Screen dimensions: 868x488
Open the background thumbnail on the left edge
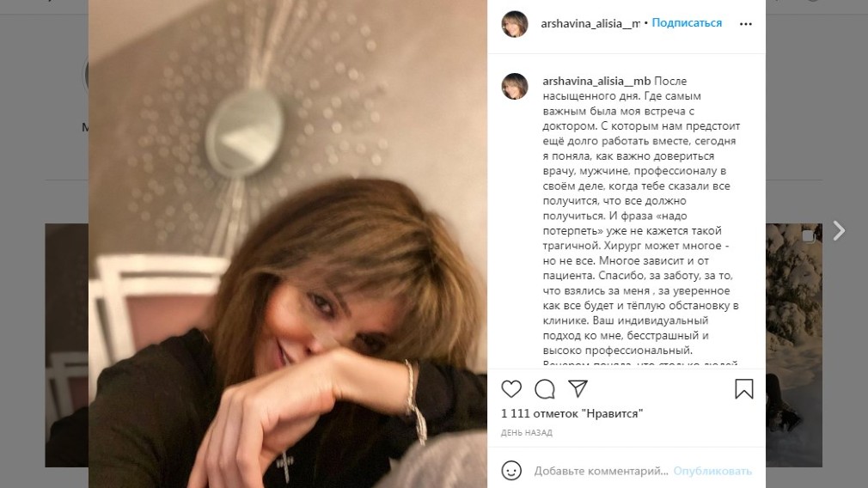pyautogui.click(x=66, y=345)
